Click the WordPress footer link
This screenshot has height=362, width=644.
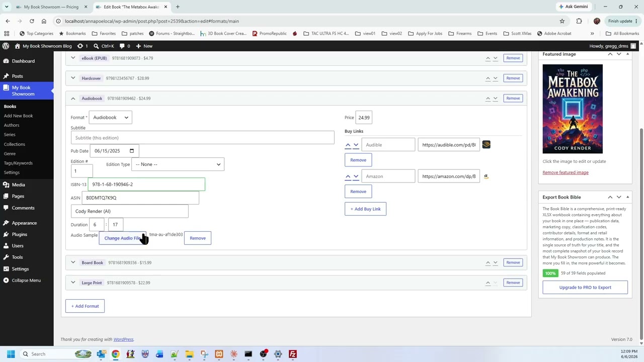[x=123, y=339]
